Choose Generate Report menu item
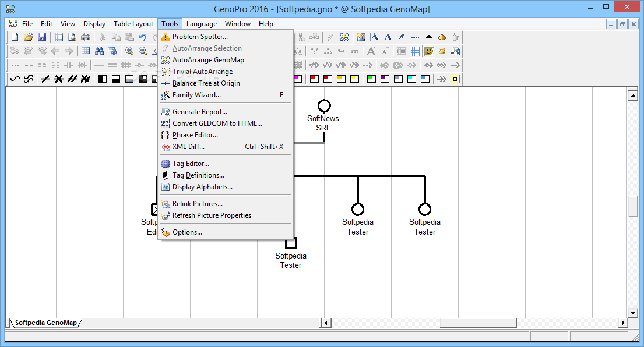Screen dimensions: 644x347 (226, 112)
